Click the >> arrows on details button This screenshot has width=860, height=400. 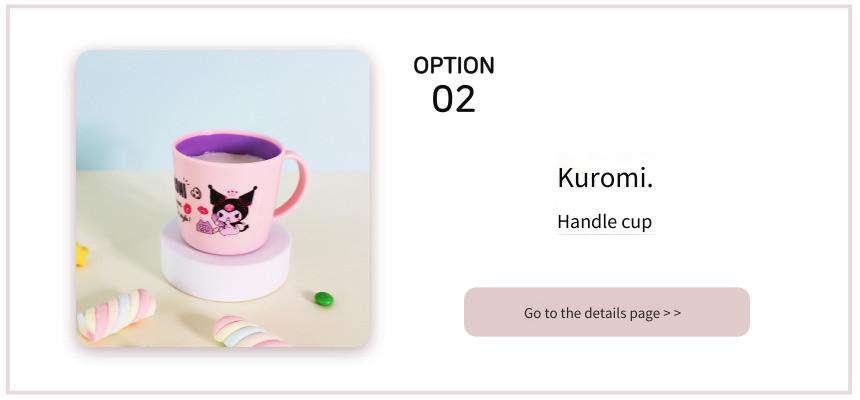pos(672,313)
